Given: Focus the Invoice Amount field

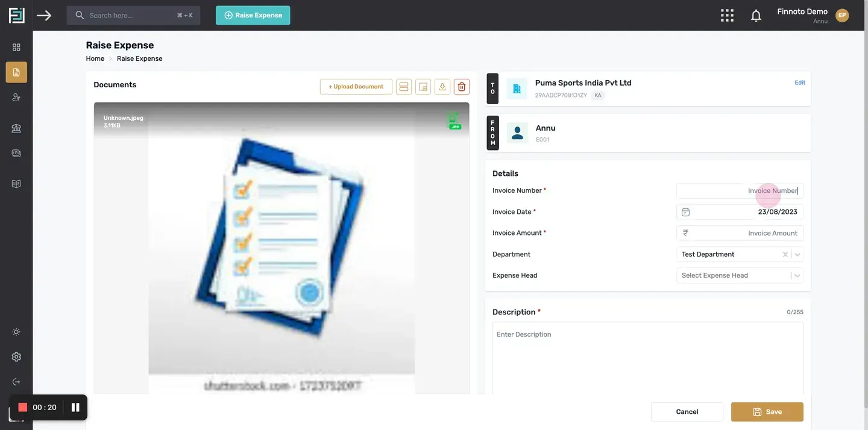Looking at the screenshot, I should pos(740,233).
